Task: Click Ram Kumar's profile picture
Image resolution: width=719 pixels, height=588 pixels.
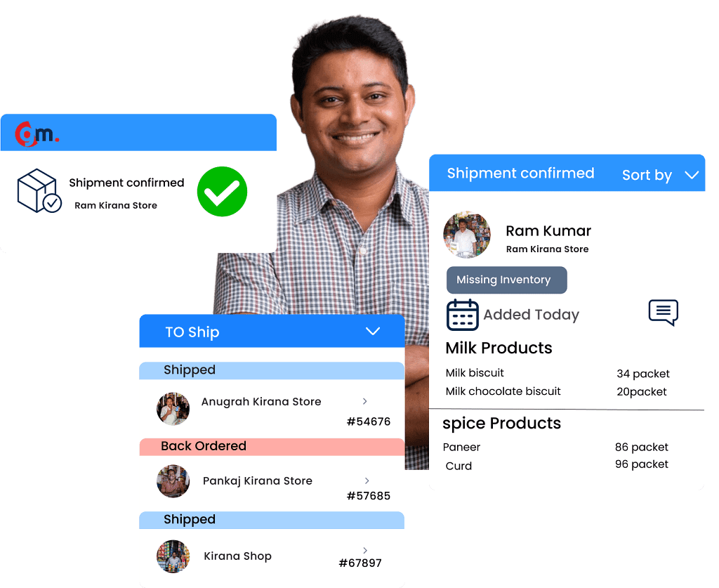Action: tap(467, 234)
